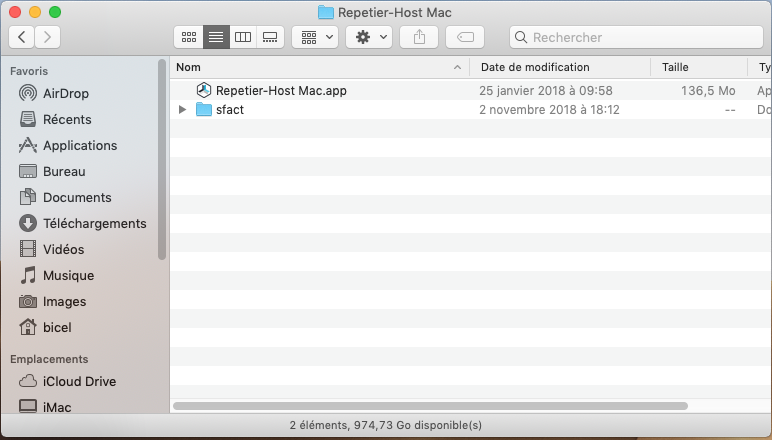The width and height of the screenshot is (772, 440).
Task: Sort by Date de modification column
Action: pyautogui.click(x=560, y=67)
